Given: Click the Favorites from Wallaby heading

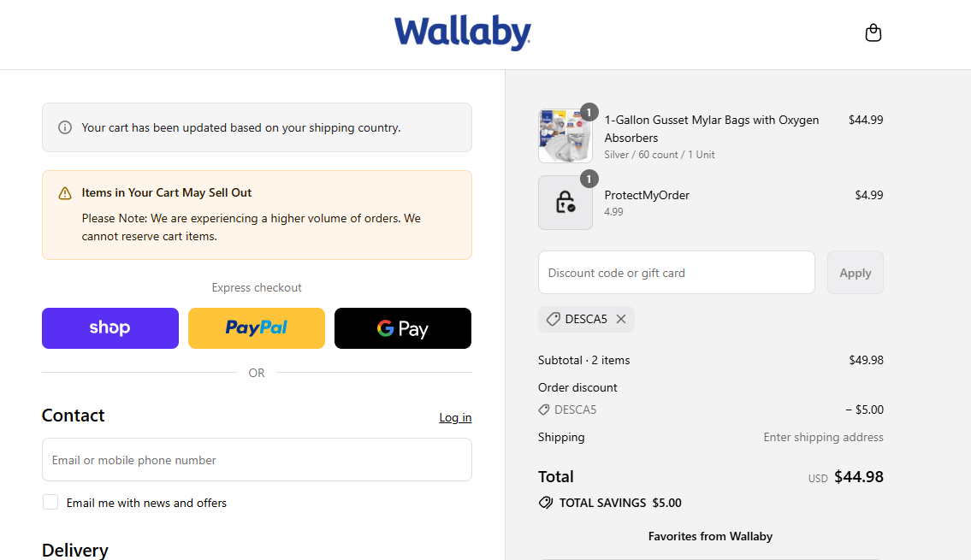Looking at the screenshot, I should coord(710,536).
